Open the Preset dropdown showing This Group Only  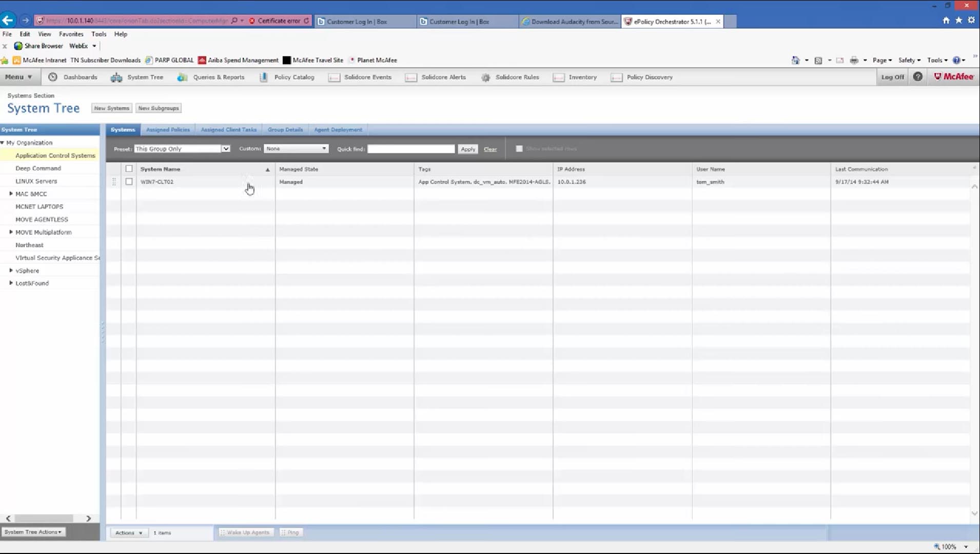[182, 149]
